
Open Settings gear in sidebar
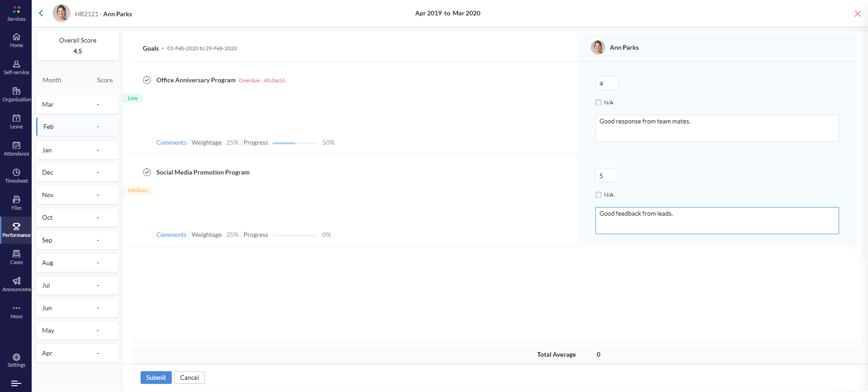(x=16, y=360)
